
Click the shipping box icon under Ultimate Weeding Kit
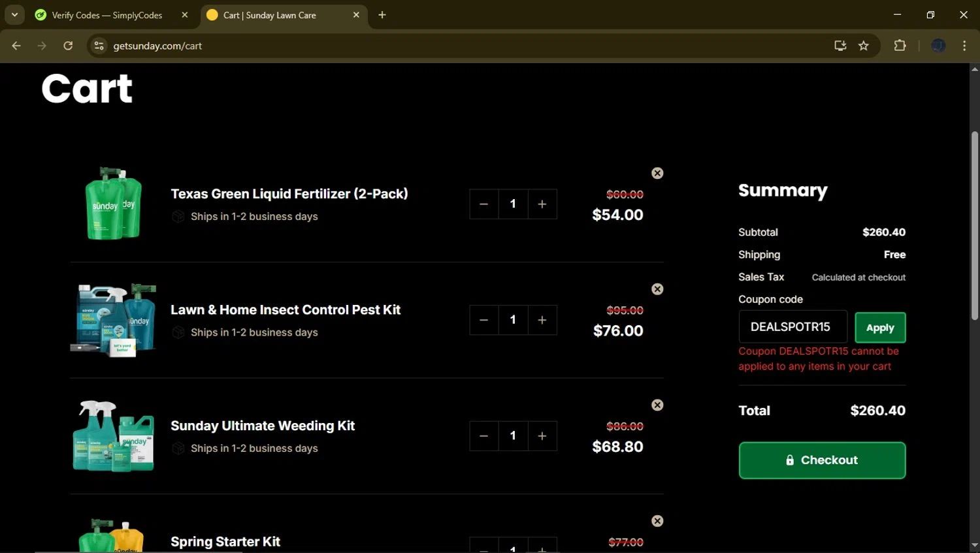click(x=178, y=449)
